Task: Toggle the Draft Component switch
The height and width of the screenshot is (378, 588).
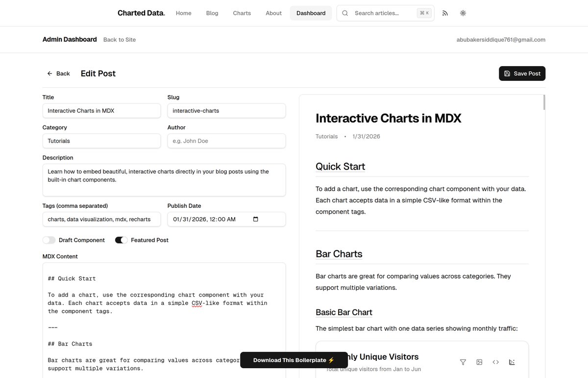Action: point(49,240)
